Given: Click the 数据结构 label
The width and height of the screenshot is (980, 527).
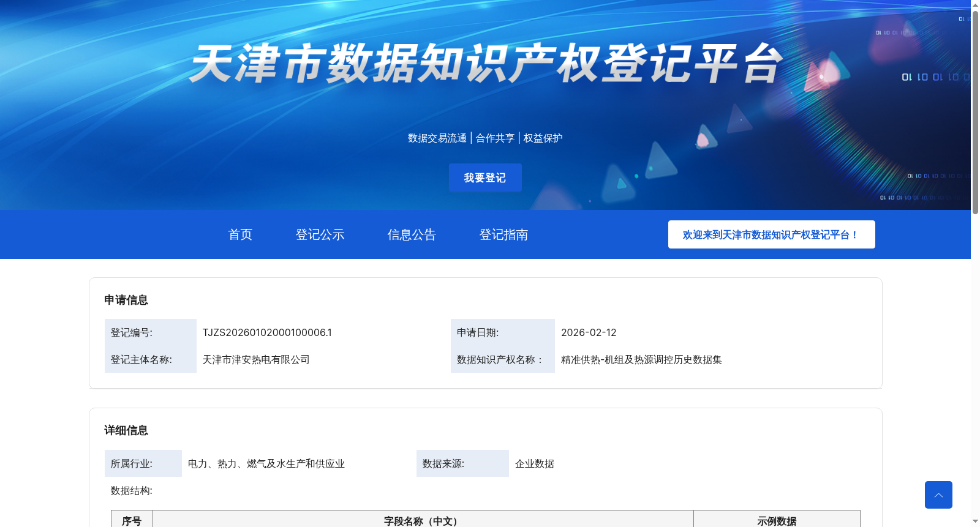Looking at the screenshot, I should pos(132,490).
